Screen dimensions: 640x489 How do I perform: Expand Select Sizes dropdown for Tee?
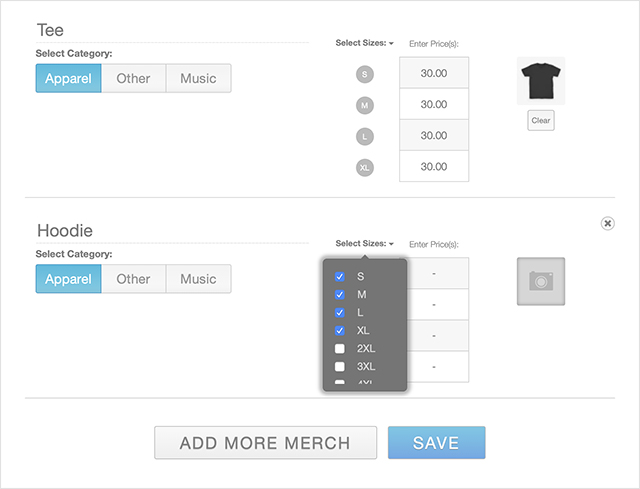click(365, 44)
